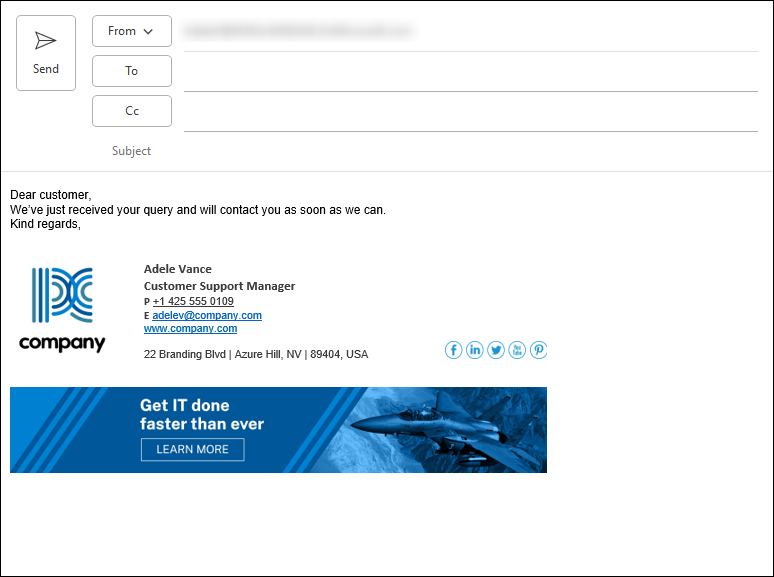Focus the Cc address input field

(x=471, y=112)
